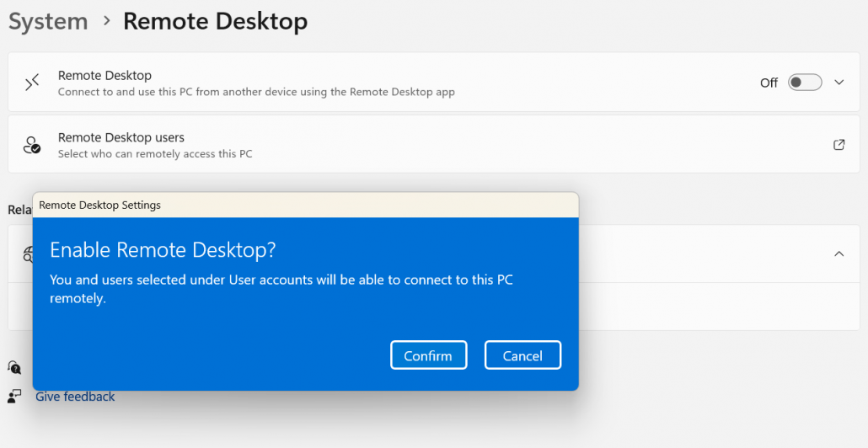The image size is (868, 448).
Task: Go back to System in the breadcrumb
Action: [48, 21]
